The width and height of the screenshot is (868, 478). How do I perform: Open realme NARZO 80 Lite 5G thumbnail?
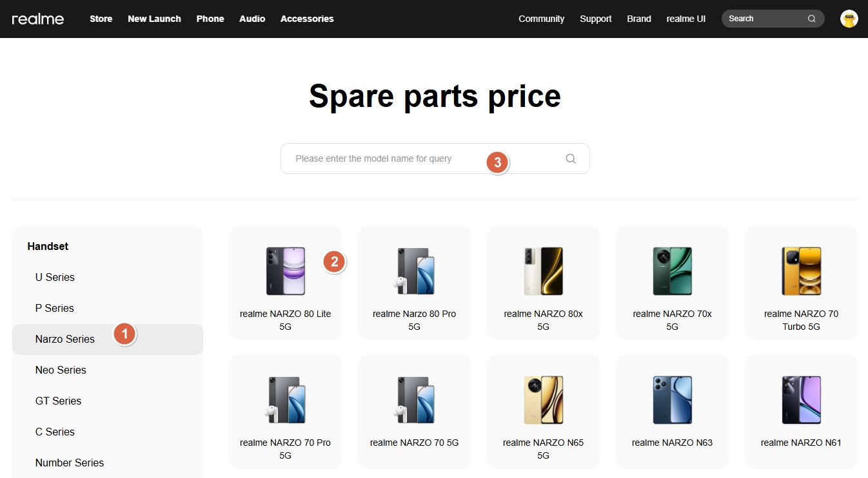click(285, 271)
